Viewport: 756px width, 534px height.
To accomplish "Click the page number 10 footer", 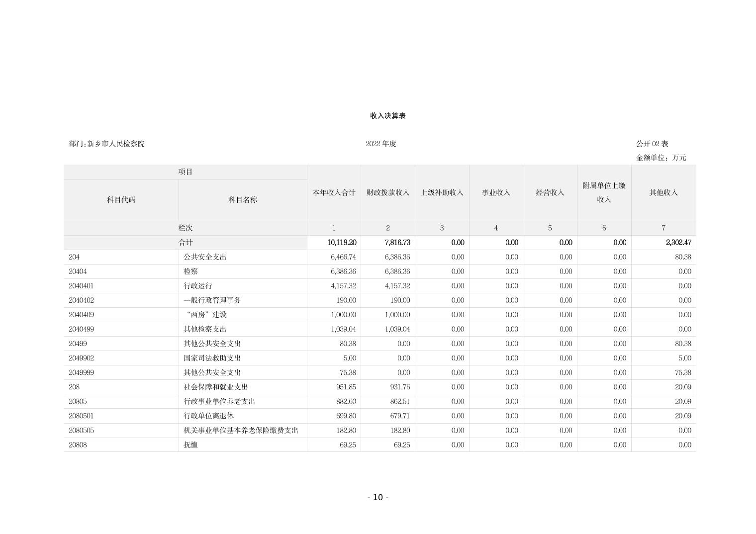I will 378,497.
